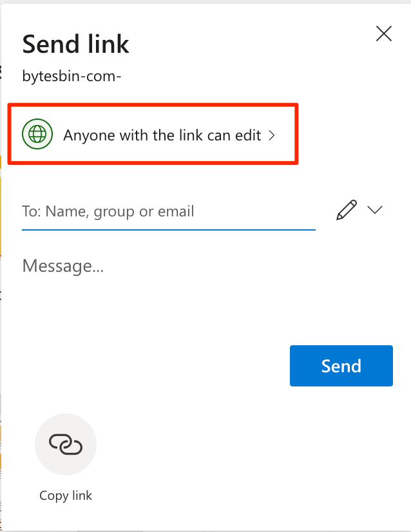Click the Copy link label
The width and height of the screenshot is (411, 532).
(65, 495)
